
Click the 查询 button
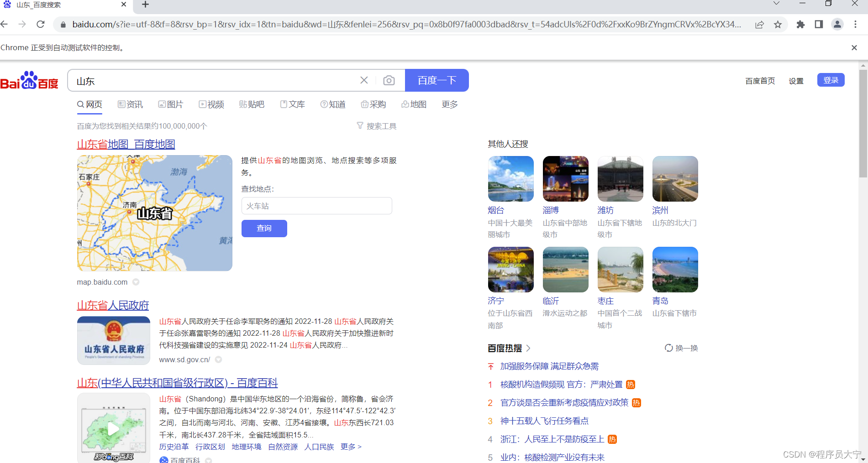264,228
